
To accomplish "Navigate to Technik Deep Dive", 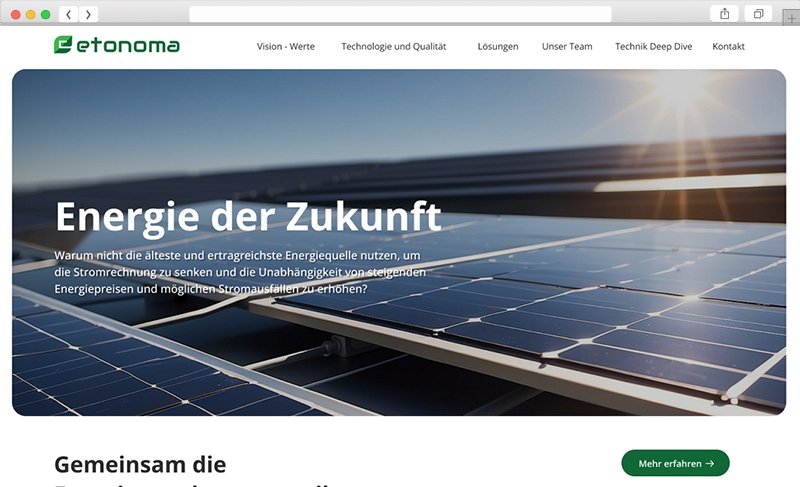I will coord(654,46).
